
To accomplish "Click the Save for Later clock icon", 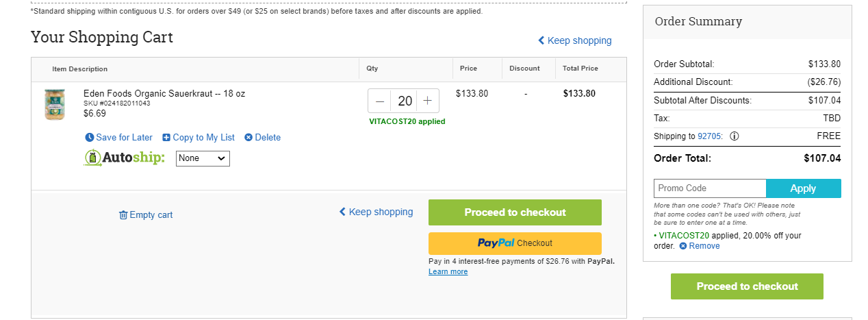I will pos(89,138).
